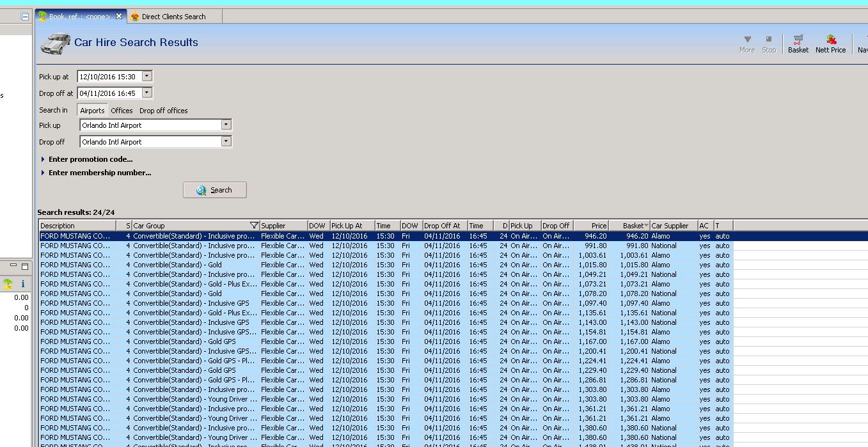868x447 pixels.
Task: Select Drop off offices search option
Action: tap(164, 111)
